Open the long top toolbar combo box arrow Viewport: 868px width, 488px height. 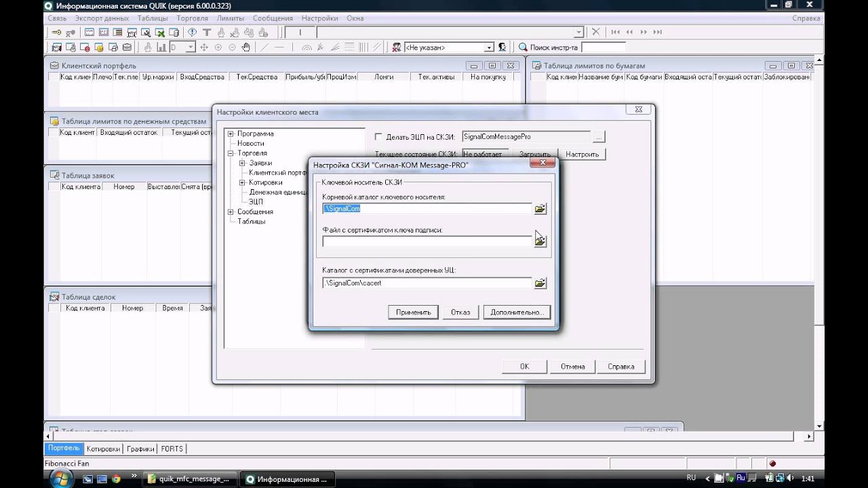tap(578, 32)
